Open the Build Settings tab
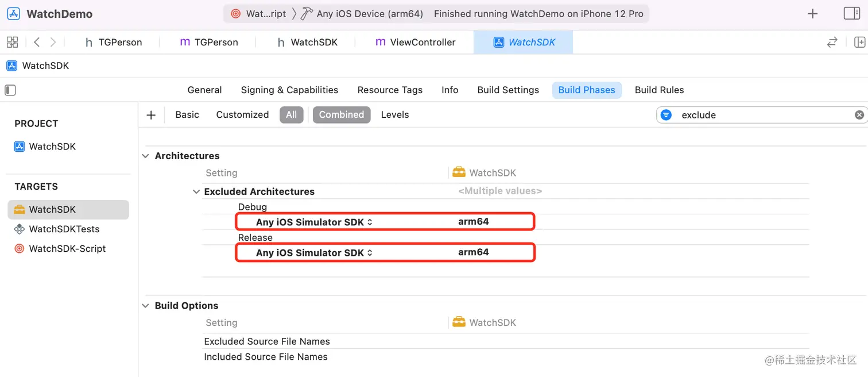The height and width of the screenshot is (377, 868). (508, 90)
